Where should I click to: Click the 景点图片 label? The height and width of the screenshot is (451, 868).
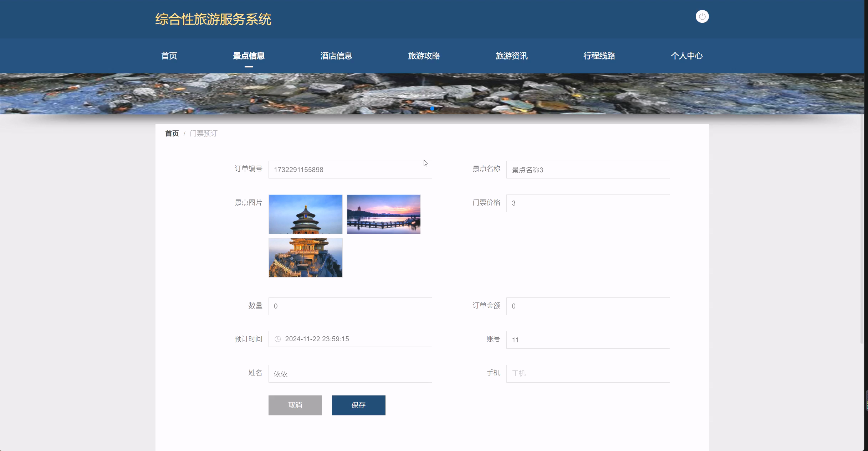click(248, 203)
